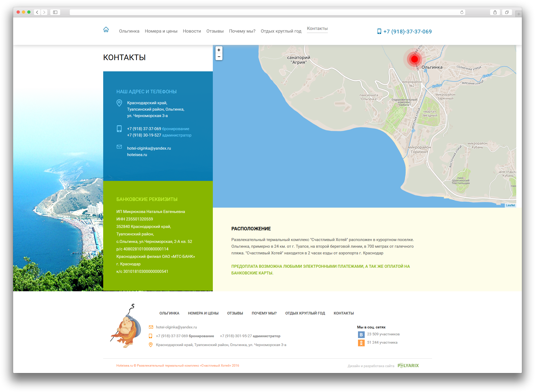Reload the page with the refresh icon

tap(462, 12)
